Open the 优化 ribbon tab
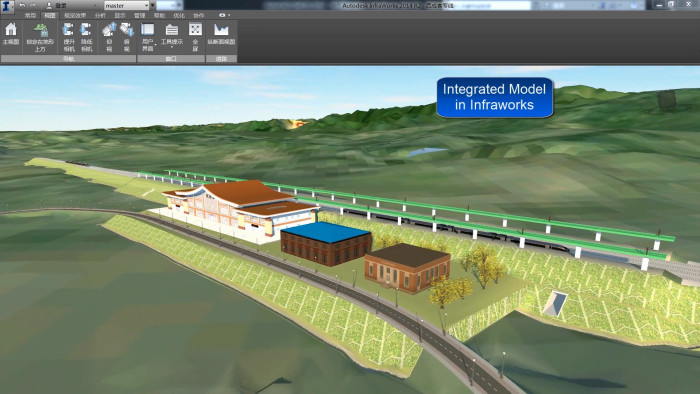 pos(179,15)
